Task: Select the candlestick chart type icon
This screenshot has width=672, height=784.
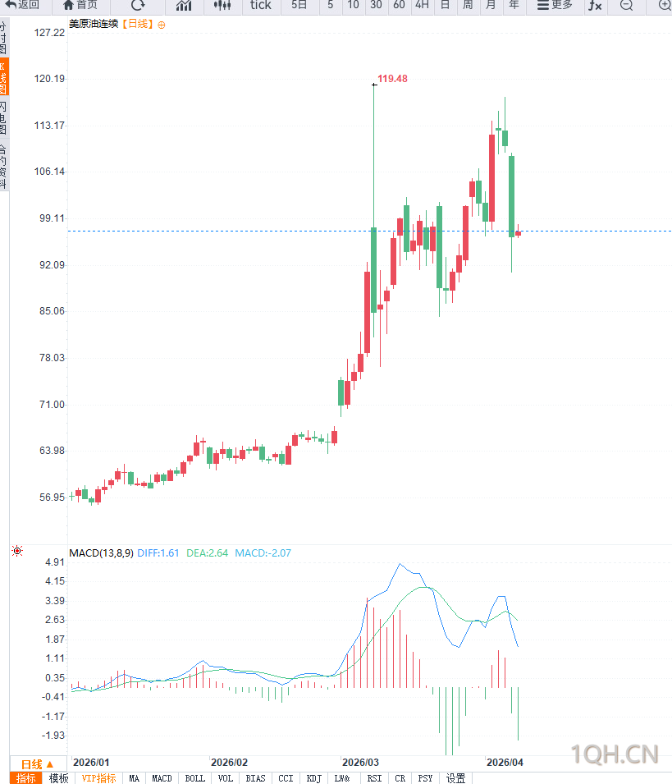Action: pos(222,5)
